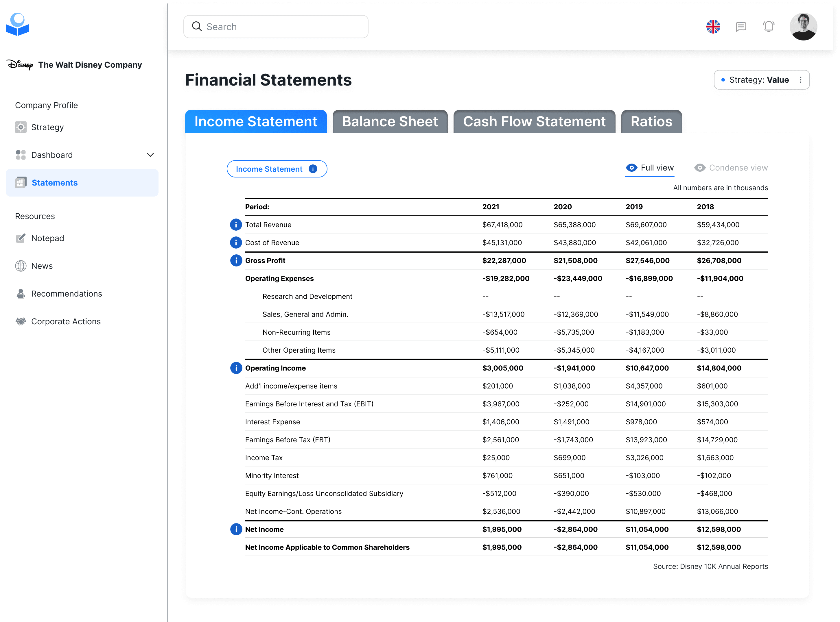This screenshot has height=622, width=840.
Task: Click Net Income-Cont. Operations label
Action: [293, 512]
